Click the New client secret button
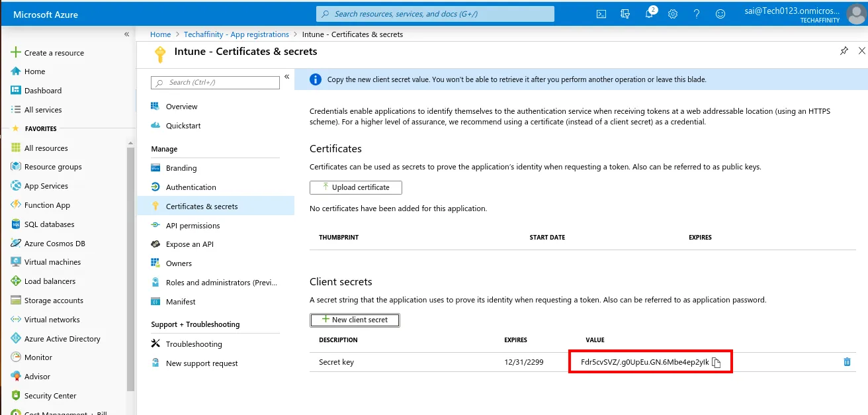The width and height of the screenshot is (868, 415). [x=355, y=320]
